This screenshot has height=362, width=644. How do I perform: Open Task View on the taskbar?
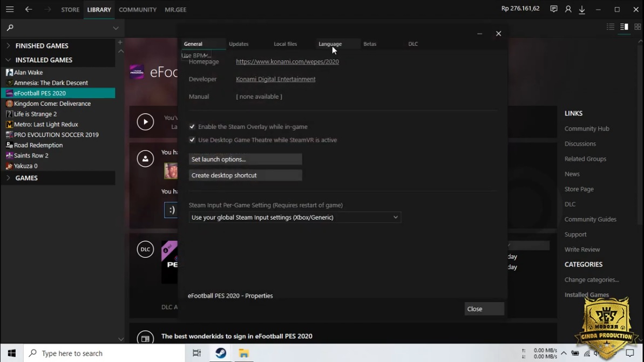pos(196,353)
